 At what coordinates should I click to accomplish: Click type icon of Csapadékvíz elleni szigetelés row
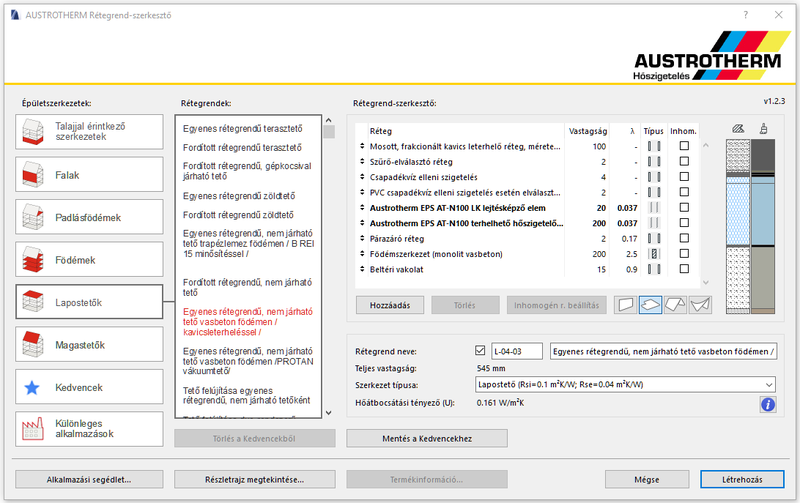[654, 177]
